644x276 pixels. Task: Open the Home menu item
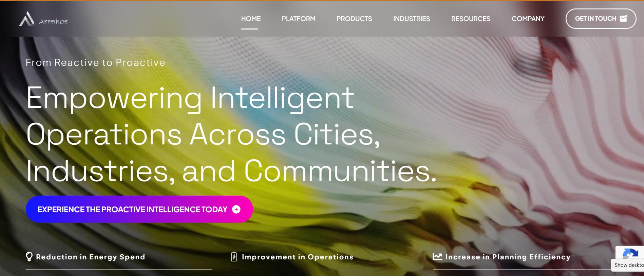[x=251, y=19]
